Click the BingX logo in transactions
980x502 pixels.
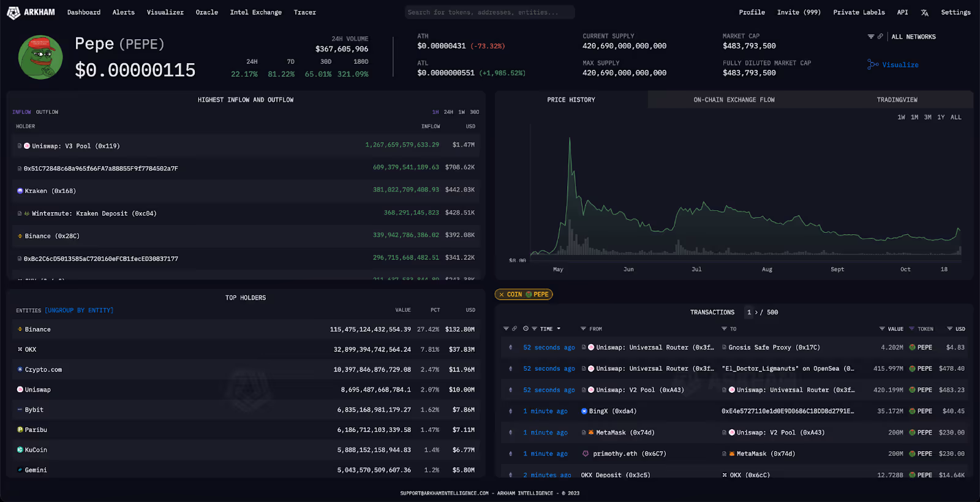(584, 411)
